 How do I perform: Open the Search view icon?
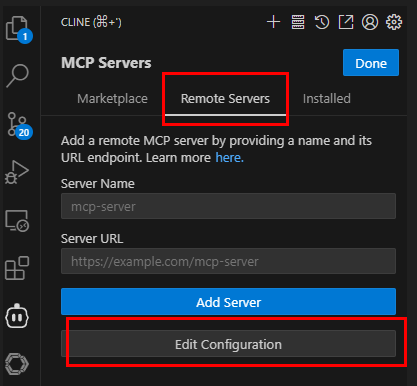(17, 76)
